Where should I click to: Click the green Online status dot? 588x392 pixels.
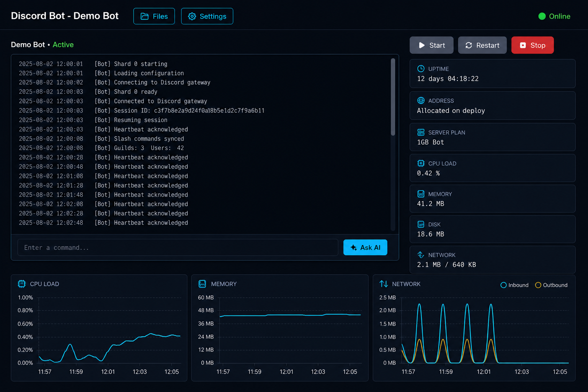click(542, 16)
